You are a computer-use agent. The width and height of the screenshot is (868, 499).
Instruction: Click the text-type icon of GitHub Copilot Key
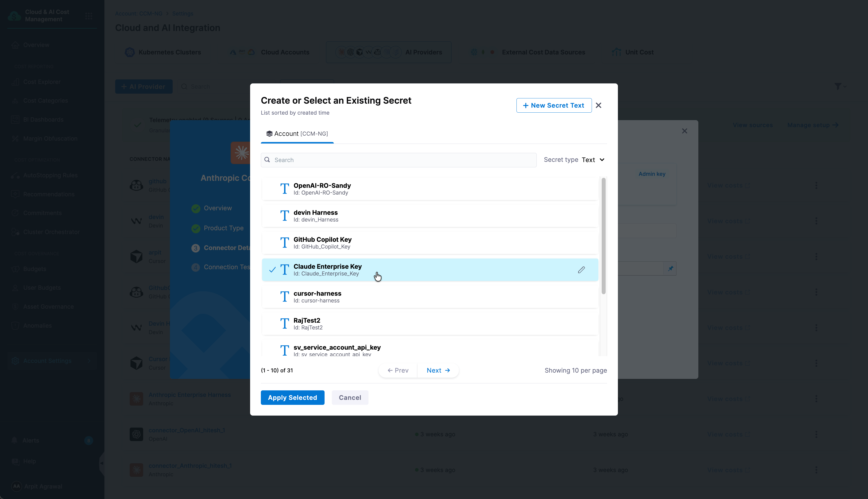tap(285, 243)
